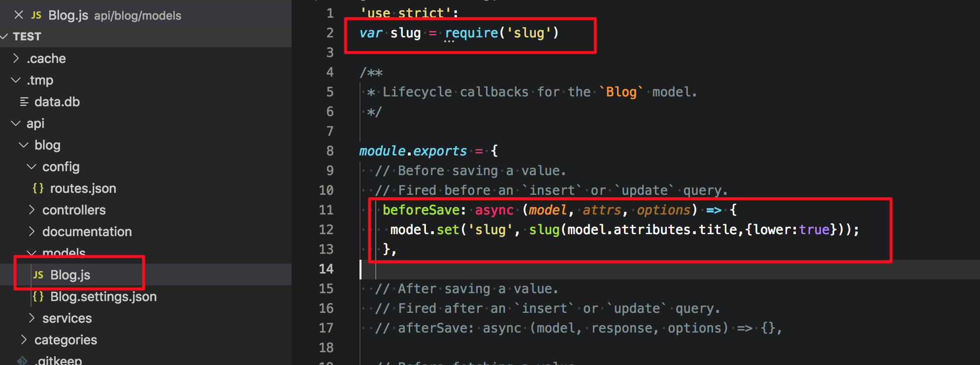Open Blog.settings.json from the explorer

point(103,297)
